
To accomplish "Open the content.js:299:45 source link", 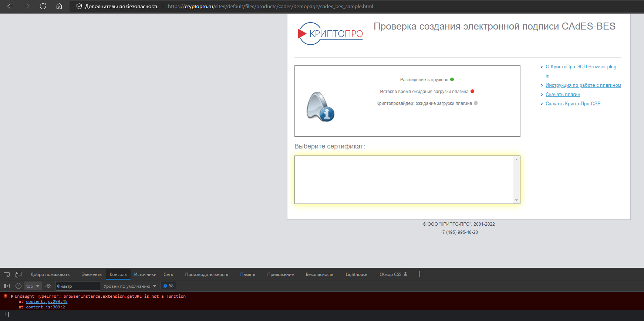I will (47, 302).
